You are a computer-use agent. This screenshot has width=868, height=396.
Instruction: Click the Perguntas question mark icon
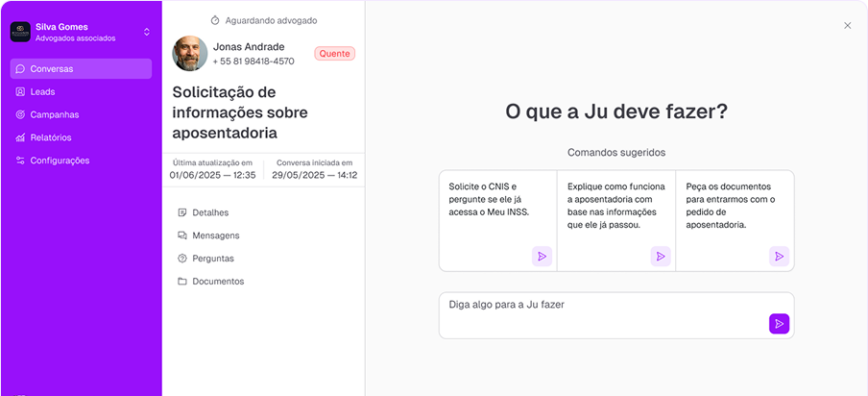pos(182,259)
